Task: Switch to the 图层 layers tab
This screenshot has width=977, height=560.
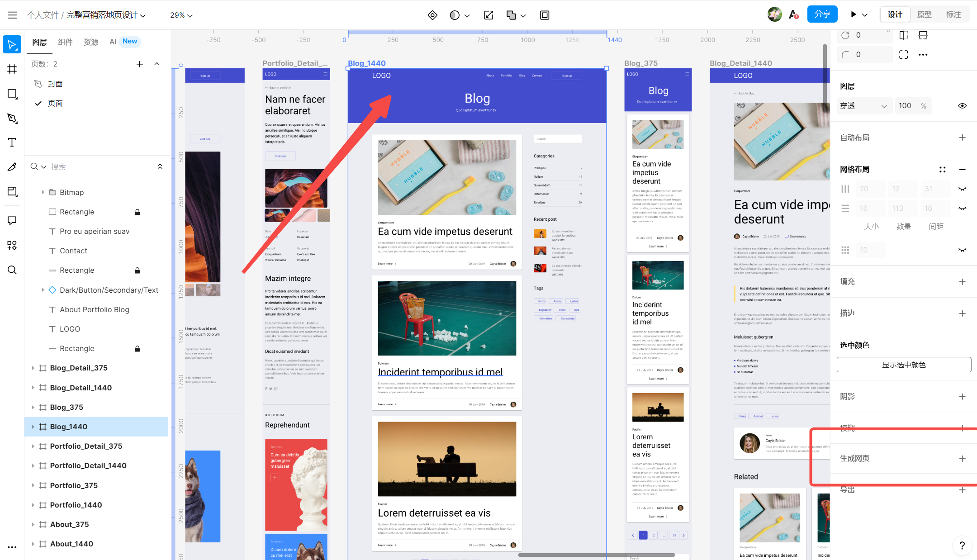Action: (39, 42)
